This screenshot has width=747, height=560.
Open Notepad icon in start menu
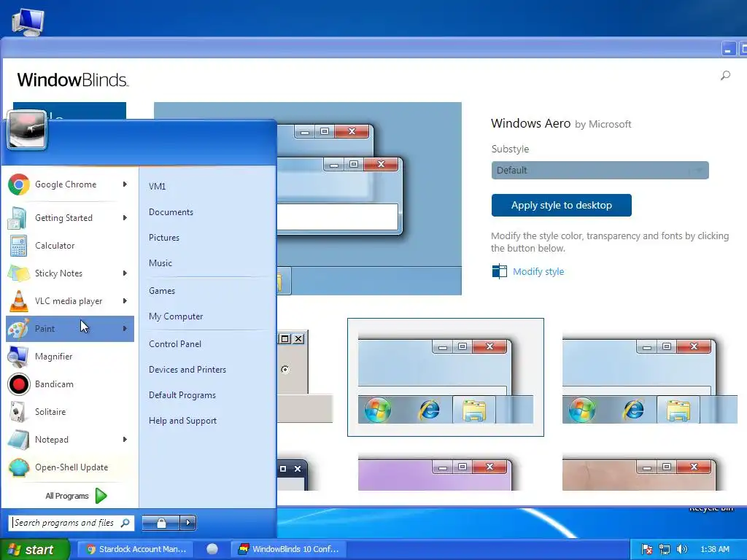18,440
